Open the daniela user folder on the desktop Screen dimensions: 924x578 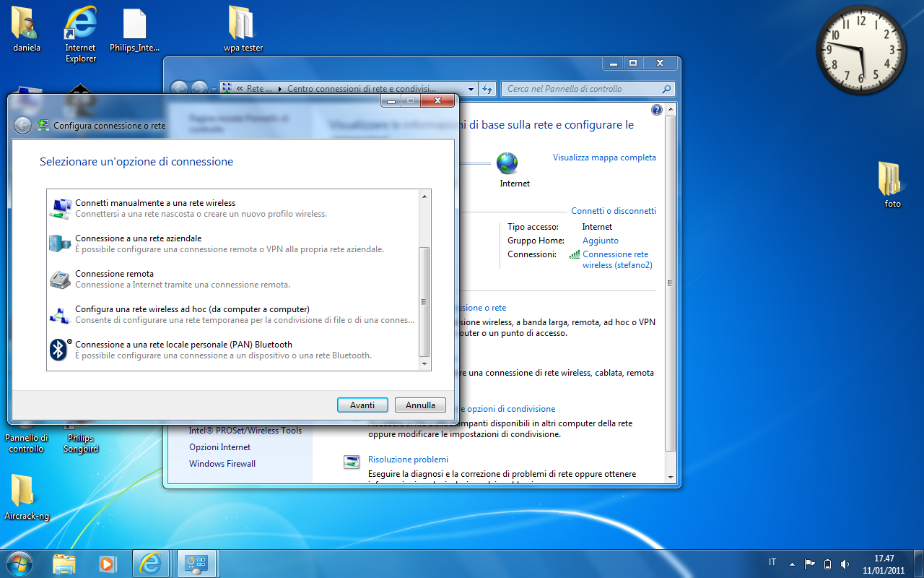(x=27, y=30)
